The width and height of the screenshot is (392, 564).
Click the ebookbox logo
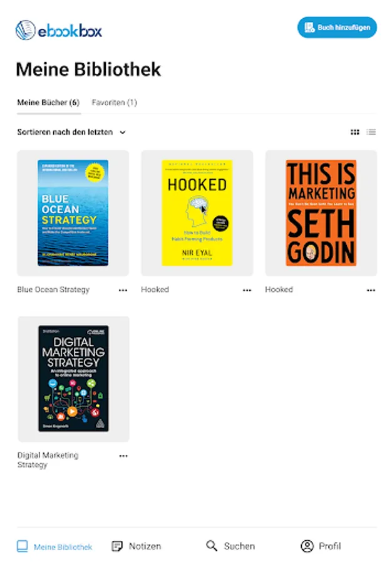tap(59, 31)
